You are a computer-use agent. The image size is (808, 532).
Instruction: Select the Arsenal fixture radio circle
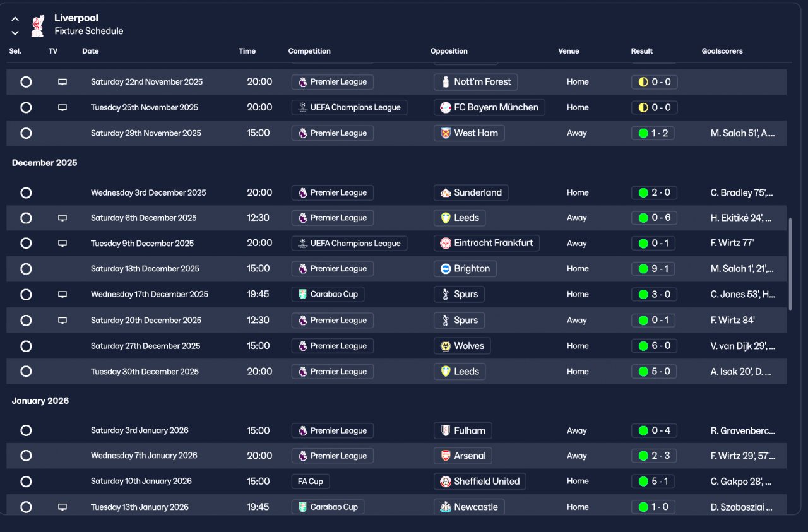[x=26, y=456]
